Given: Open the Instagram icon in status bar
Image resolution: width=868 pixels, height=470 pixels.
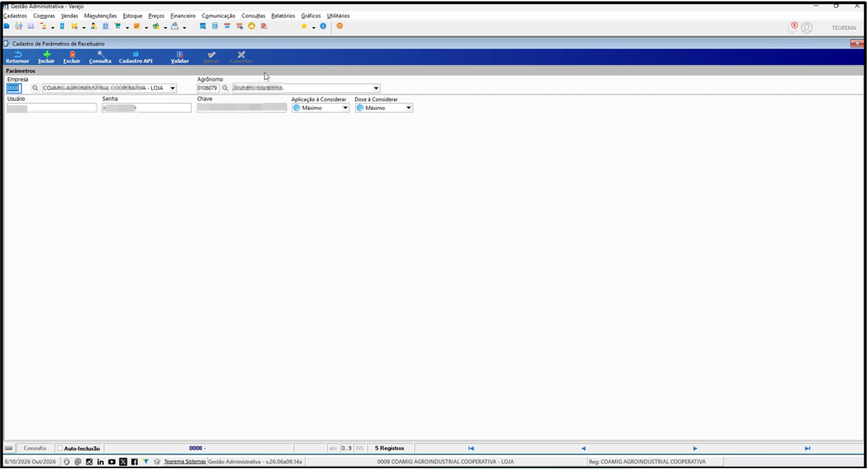Looking at the screenshot, I should click(89, 462).
